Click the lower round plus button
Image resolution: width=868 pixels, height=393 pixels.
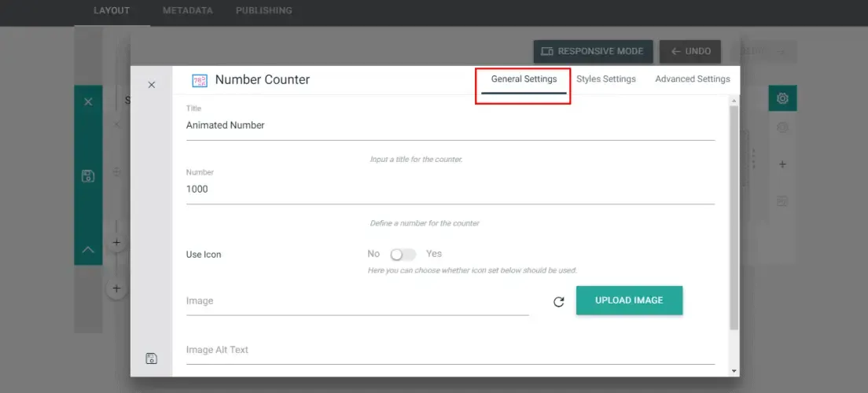pyautogui.click(x=116, y=288)
